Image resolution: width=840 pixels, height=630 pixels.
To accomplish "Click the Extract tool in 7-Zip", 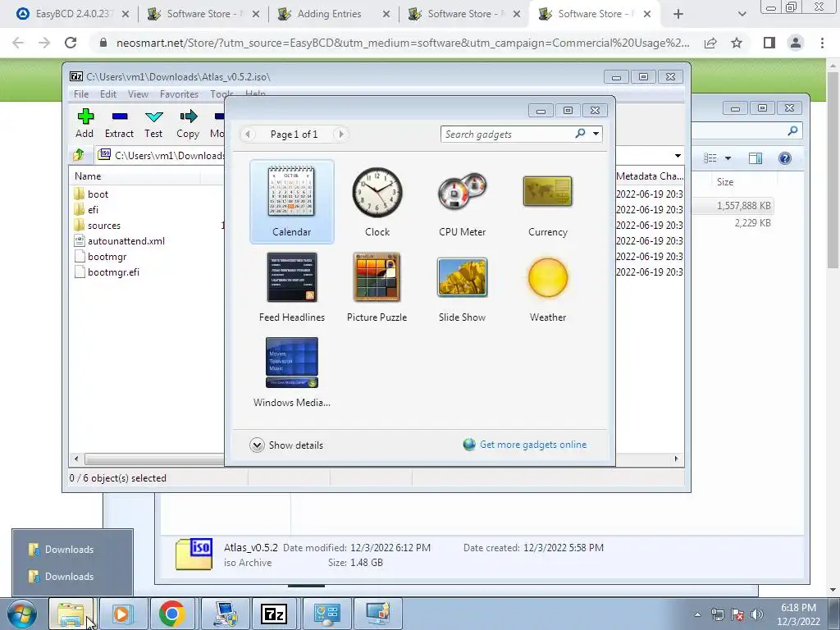I will [x=119, y=123].
